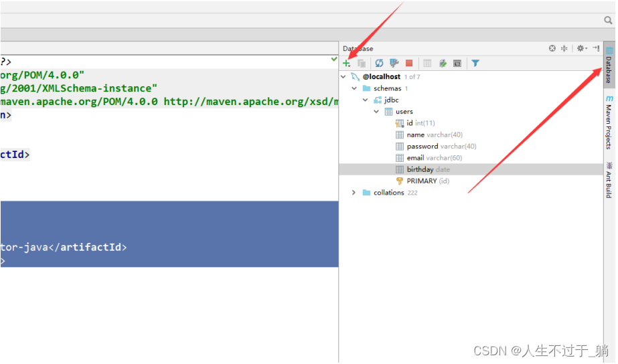Screen dimensions: 618x364
Task: Select the Database side tab
Action: [x=609, y=66]
